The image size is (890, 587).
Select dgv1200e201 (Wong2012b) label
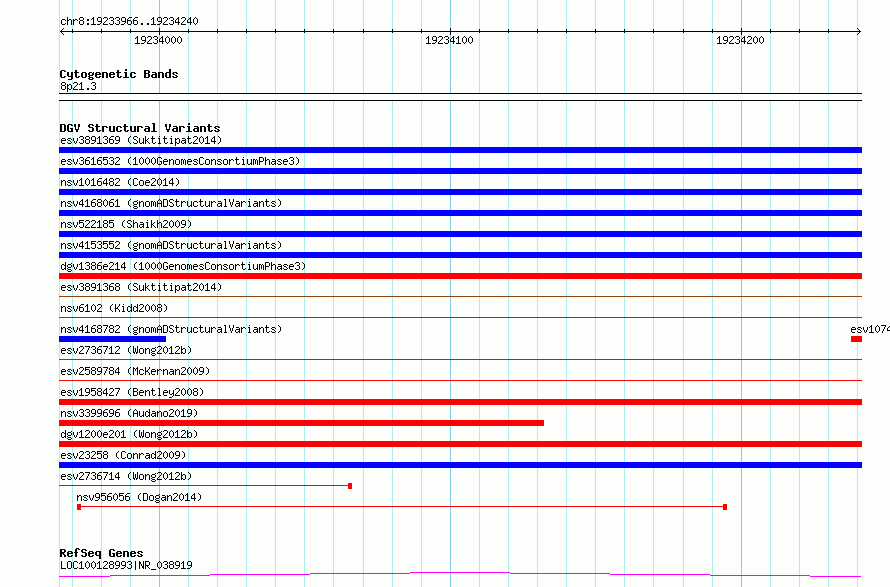(129, 434)
